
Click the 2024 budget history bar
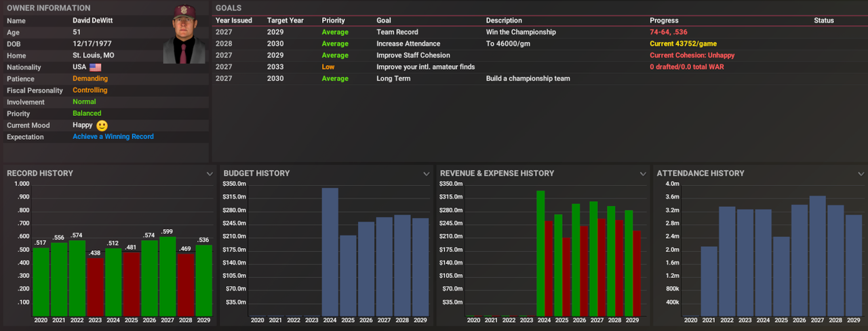coord(330,252)
